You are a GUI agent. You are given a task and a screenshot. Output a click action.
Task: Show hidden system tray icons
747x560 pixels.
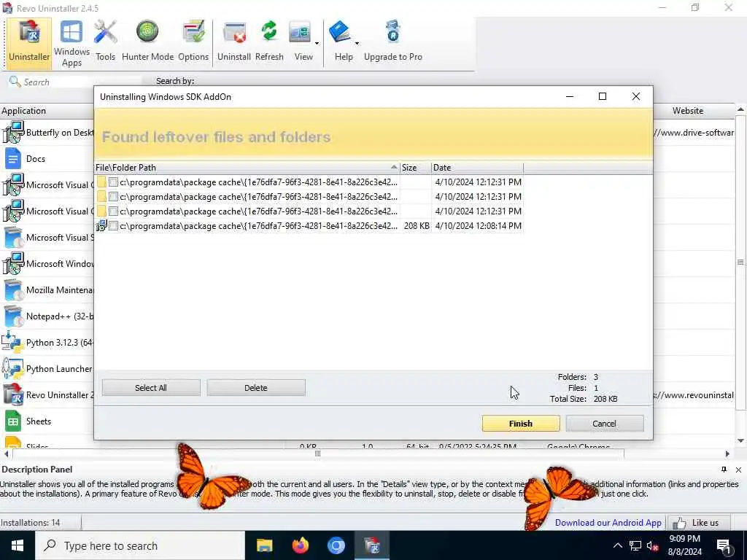617,545
